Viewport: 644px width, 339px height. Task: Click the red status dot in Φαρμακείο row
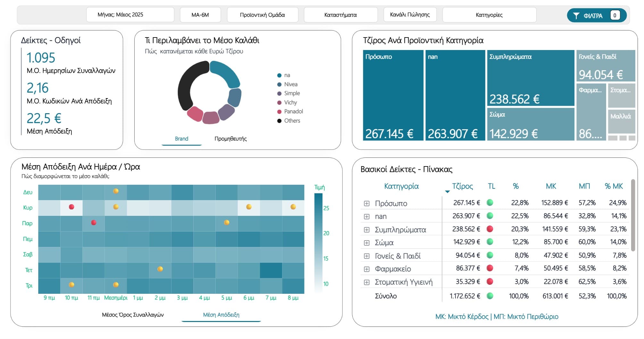[490, 268]
